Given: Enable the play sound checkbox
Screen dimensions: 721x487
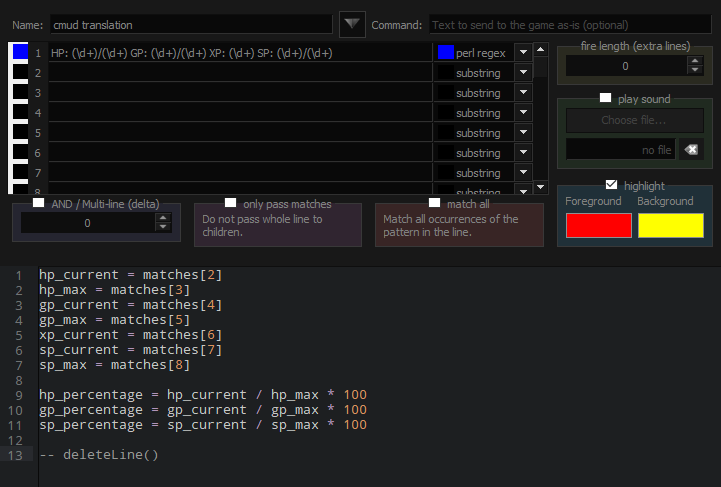Looking at the screenshot, I should (605, 99).
